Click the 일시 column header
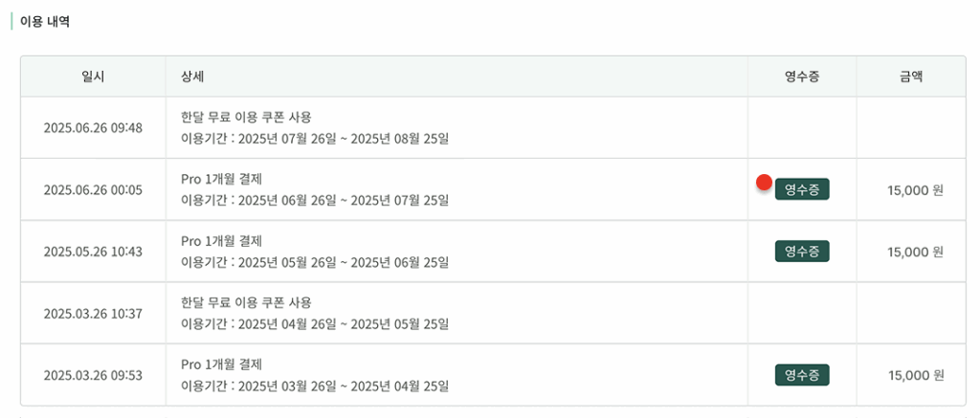980x418 pixels. (93, 77)
